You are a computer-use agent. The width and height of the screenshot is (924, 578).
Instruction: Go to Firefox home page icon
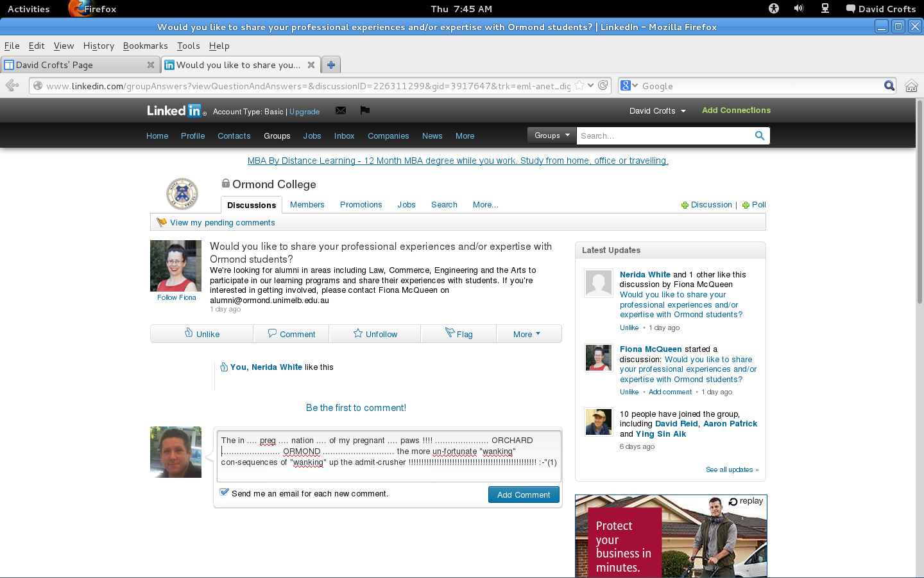point(911,85)
